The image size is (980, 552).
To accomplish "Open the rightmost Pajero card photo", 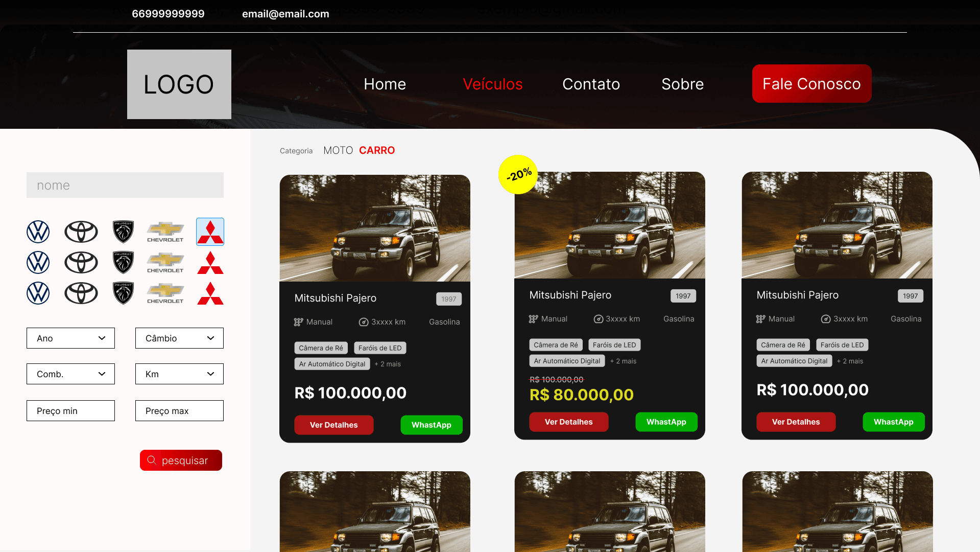I will tap(837, 225).
